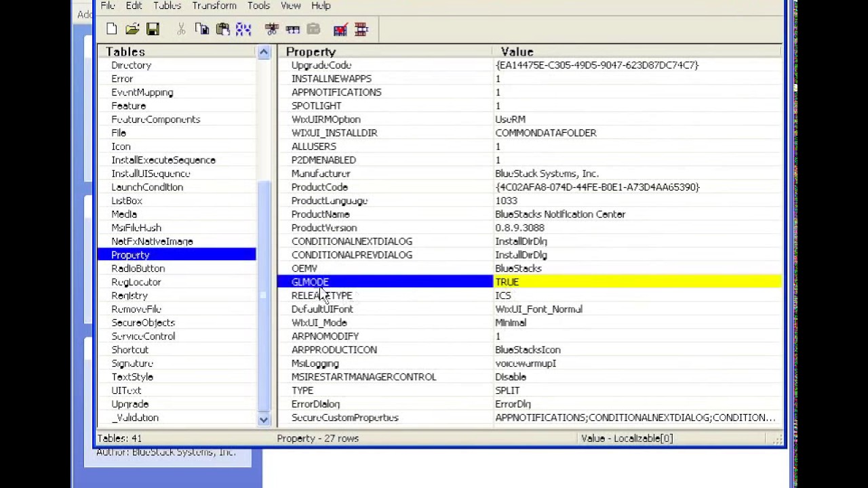Click the Tables list scroll-up arrow
This screenshot has width=868, height=488.
pyautogui.click(x=264, y=52)
